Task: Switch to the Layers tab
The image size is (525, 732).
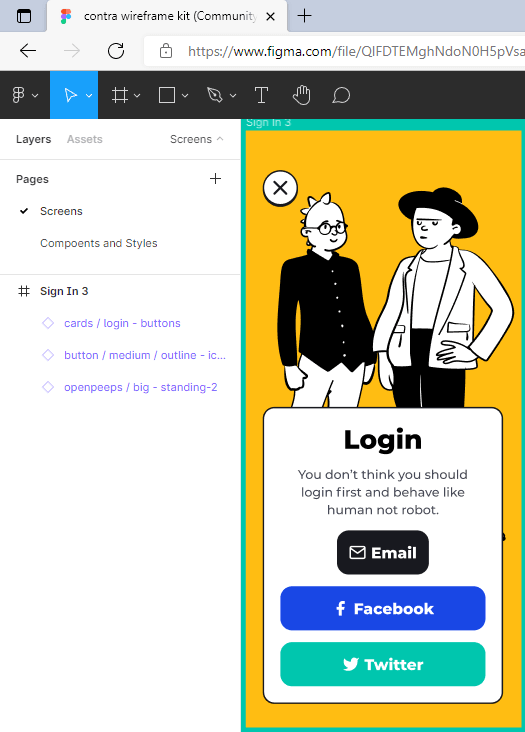Action: (33, 139)
